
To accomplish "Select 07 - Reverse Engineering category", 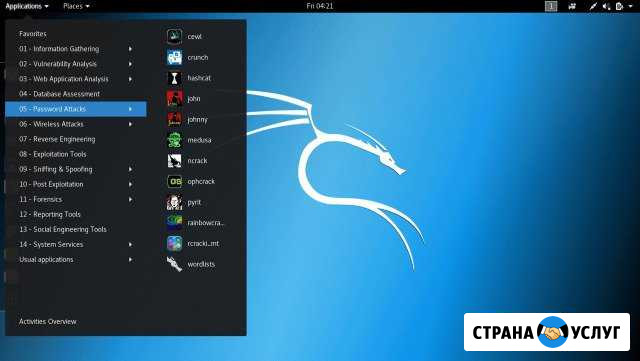I will [76, 139].
